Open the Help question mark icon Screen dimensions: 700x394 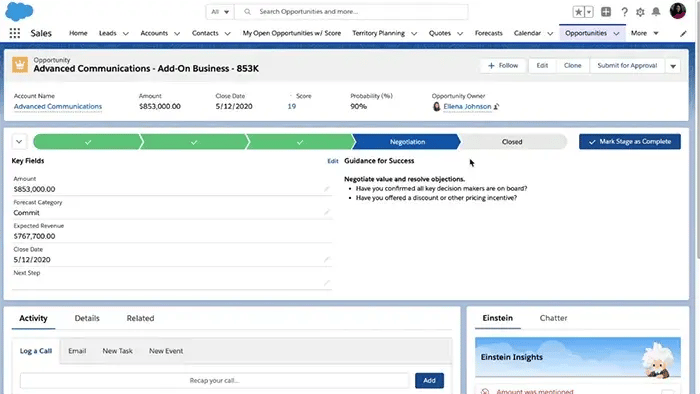(x=624, y=12)
